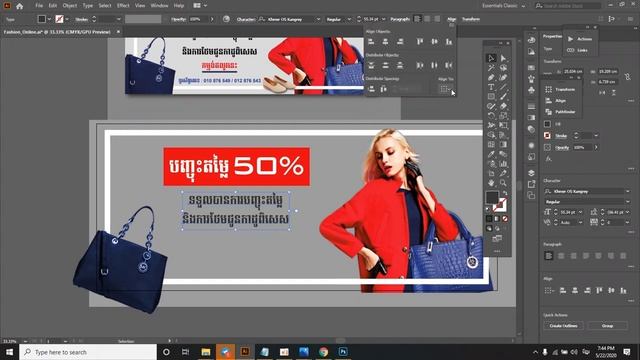Click the Create Outlines button
The width and height of the screenshot is (640, 360).
(x=563, y=326)
